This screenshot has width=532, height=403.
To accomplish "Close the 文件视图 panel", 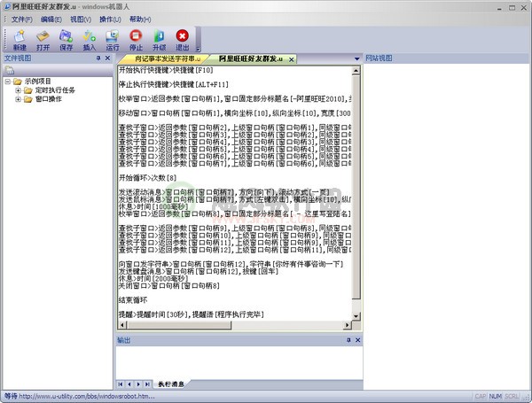I will 107,58.
